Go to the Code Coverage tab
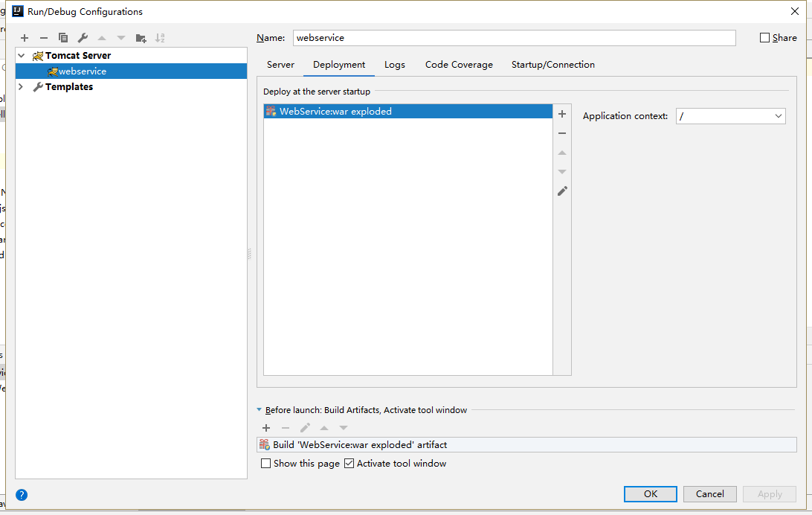Image resolution: width=812 pixels, height=515 pixels. pyautogui.click(x=459, y=65)
